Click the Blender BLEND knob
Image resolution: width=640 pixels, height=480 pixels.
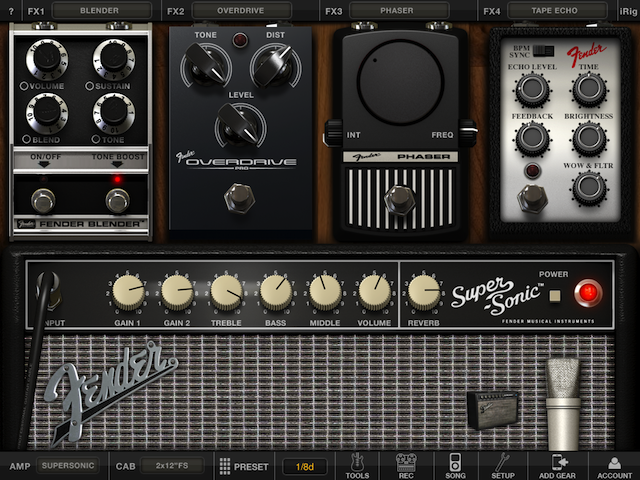pos(47,113)
